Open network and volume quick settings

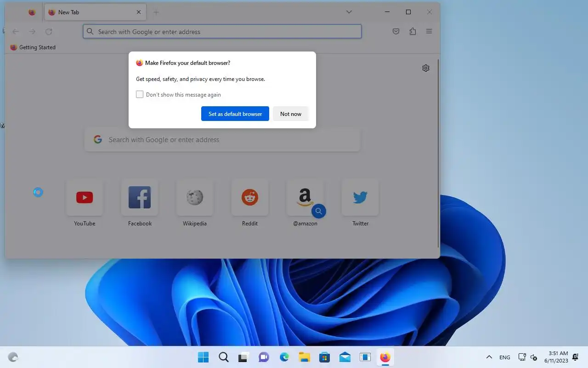coord(528,357)
